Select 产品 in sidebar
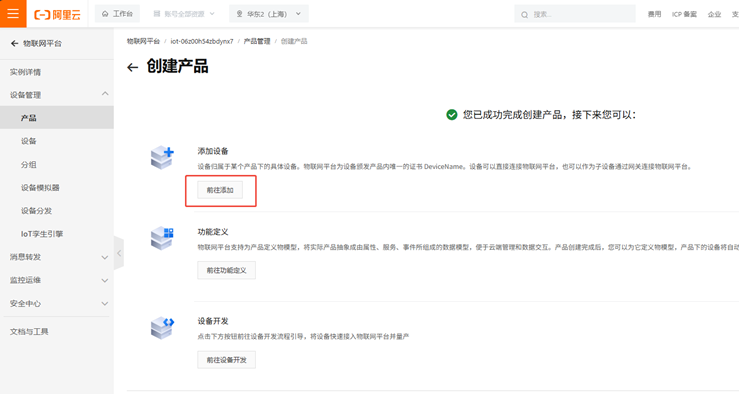739x394 pixels. coord(57,118)
